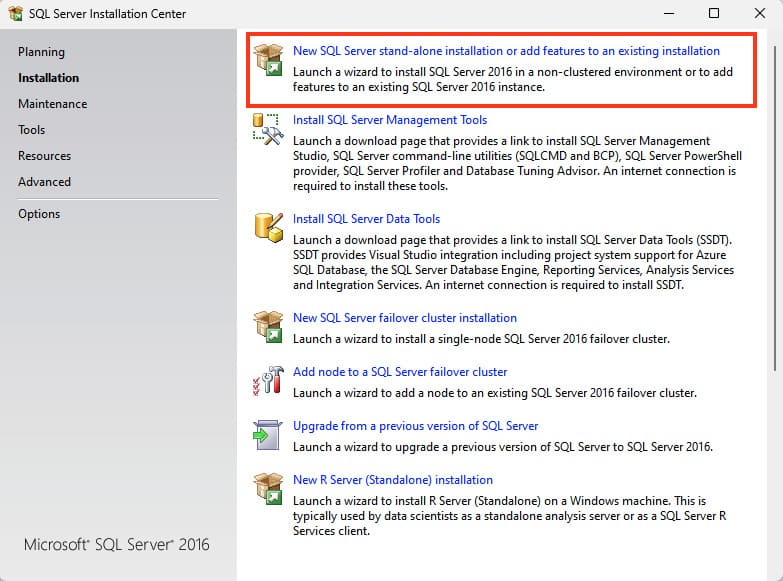Select the Installation section in sidebar
Image resolution: width=783 pixels, height=581 pixels.
(x=48, y=78)
